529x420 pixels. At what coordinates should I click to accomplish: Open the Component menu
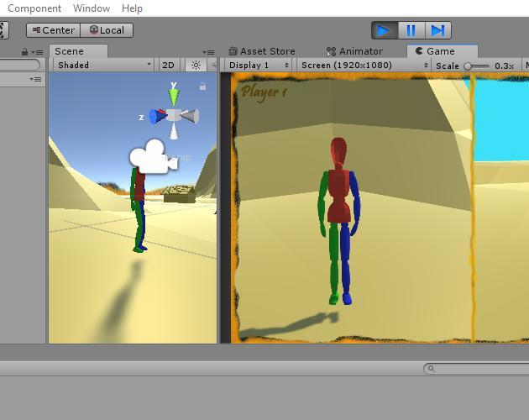[34, 8]
